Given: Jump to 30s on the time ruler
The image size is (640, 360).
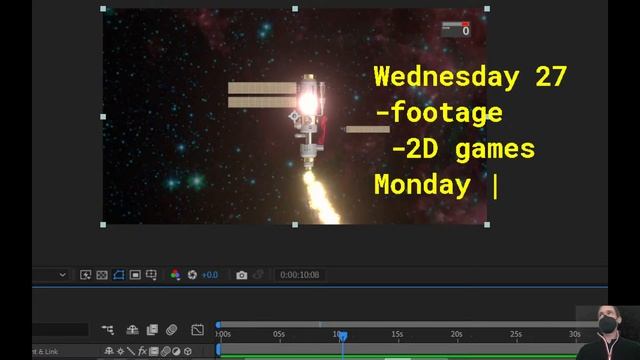Looking at the screenshot, I should pyautogui.click(x=576, y=335).
